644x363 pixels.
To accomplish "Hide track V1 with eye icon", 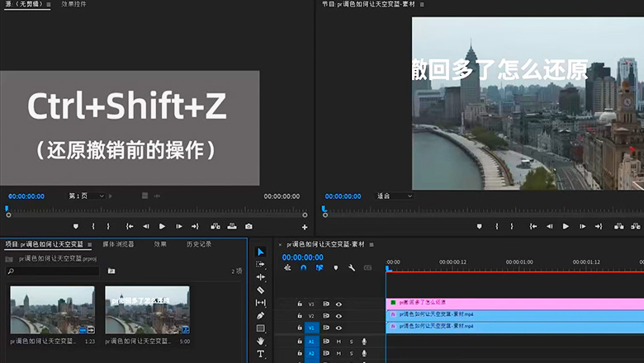I will click(x=339, y=328).
